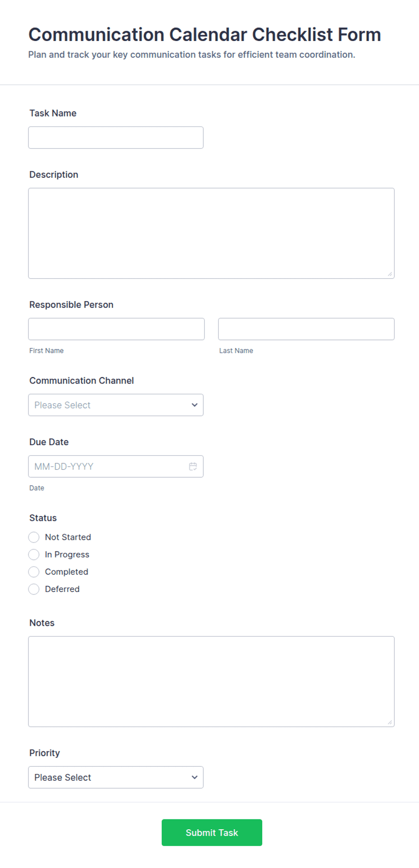The height and width of the screenshot is (868, 419).
Task: Focus the Task Name input field
Action: pos(116,137)
